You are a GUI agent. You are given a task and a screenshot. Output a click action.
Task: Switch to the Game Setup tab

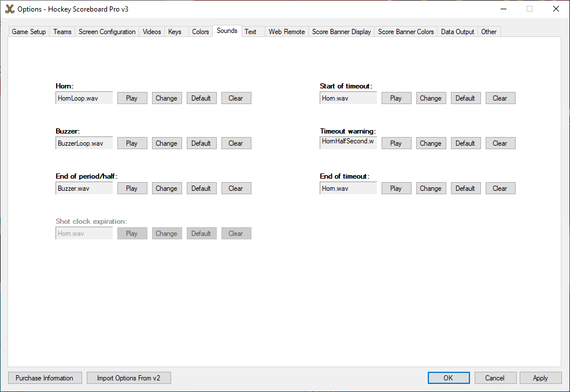[29, 32]
